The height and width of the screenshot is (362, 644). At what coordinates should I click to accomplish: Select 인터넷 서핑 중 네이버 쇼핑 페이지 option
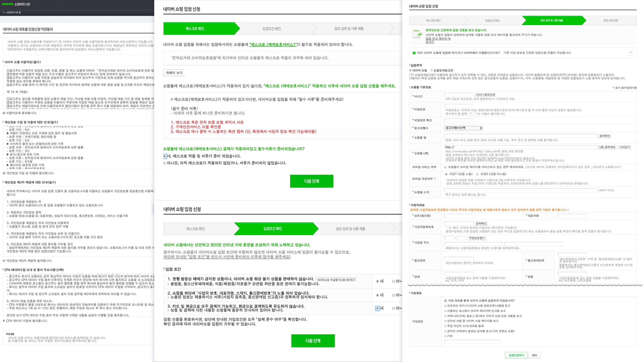445,321
